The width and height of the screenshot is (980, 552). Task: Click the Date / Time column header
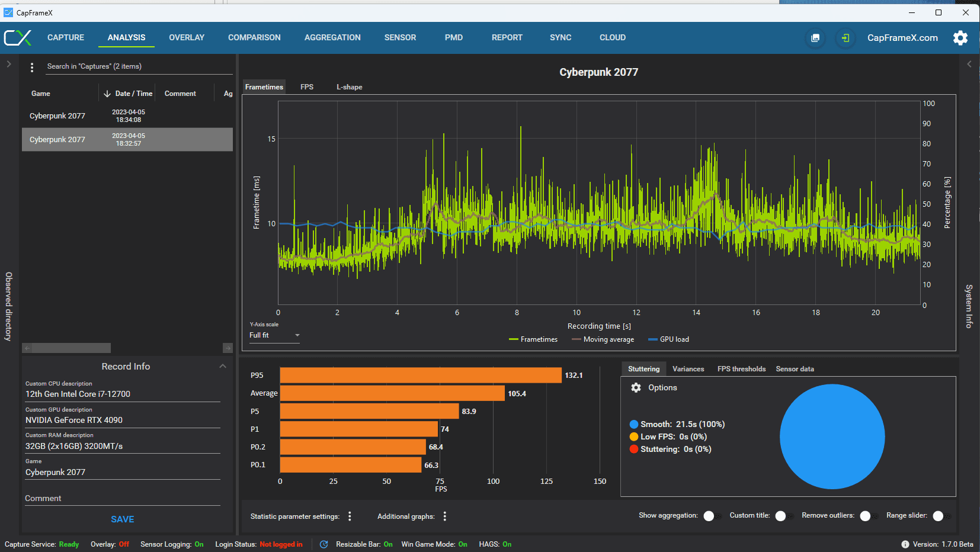[x=134, y=94]
